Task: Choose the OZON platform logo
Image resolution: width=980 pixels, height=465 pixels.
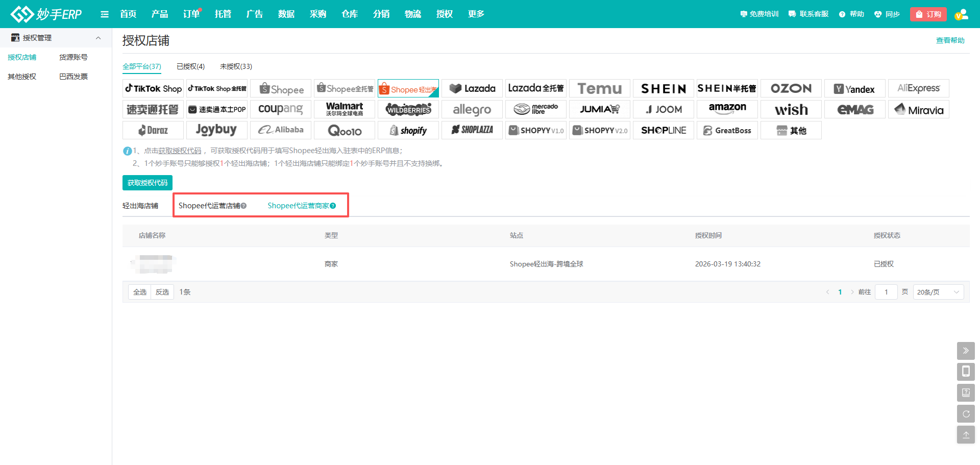Action: pos(791,88)
